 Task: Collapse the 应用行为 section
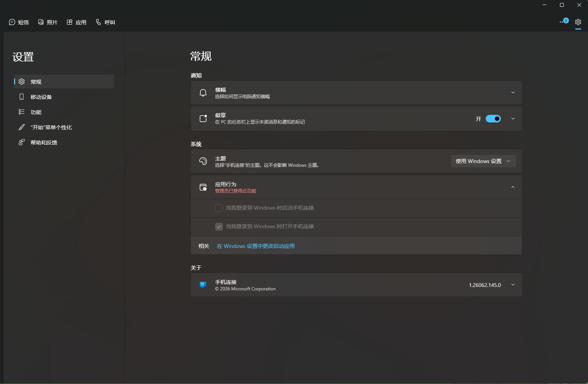click(513, 187)
